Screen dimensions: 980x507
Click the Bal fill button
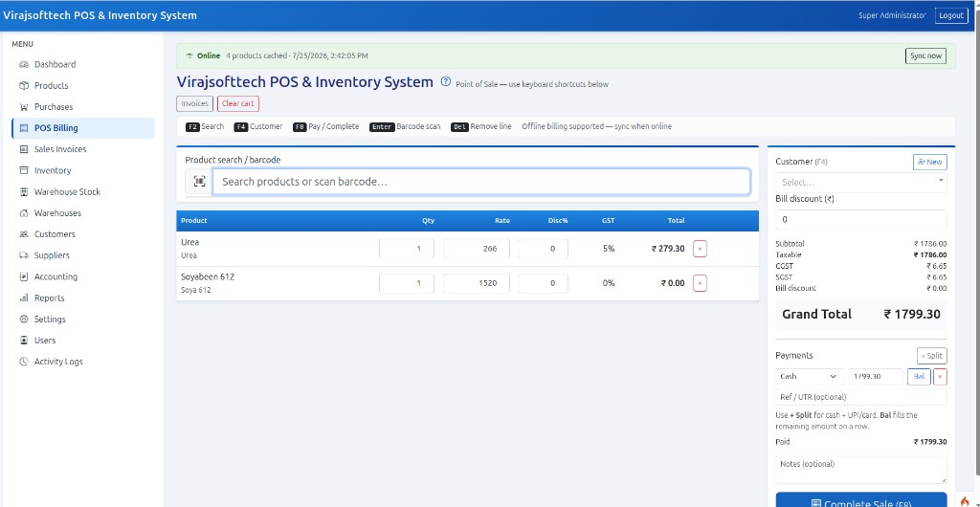click(x=919, y=377)
